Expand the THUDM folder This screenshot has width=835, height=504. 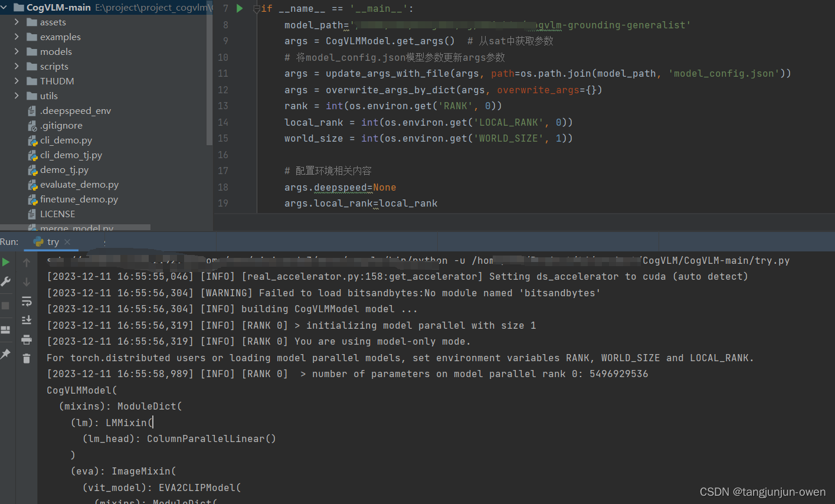(x=17, y=81)
